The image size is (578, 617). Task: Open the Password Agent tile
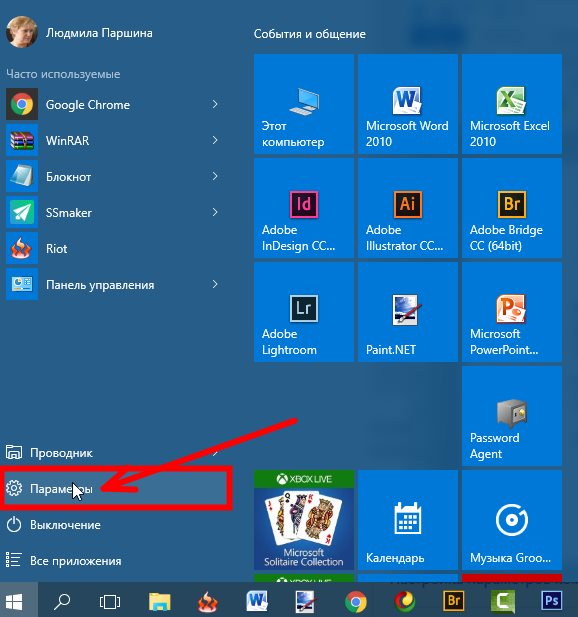click(x=512, y=416)
